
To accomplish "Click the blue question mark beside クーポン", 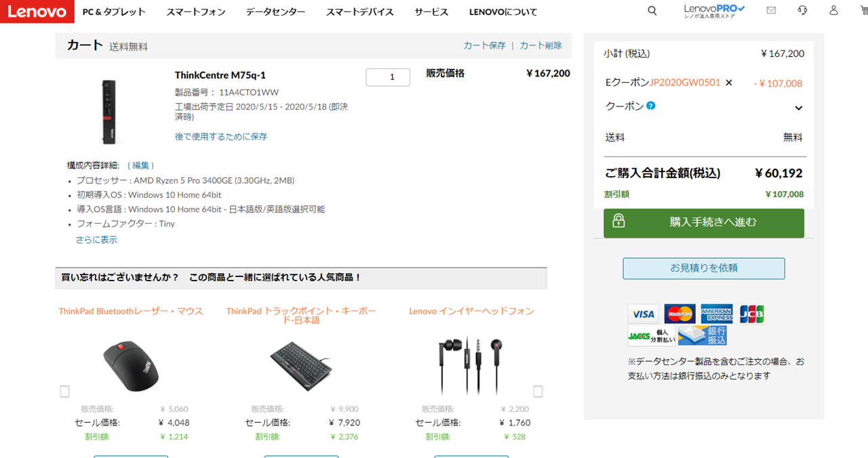I will (650, 106).
